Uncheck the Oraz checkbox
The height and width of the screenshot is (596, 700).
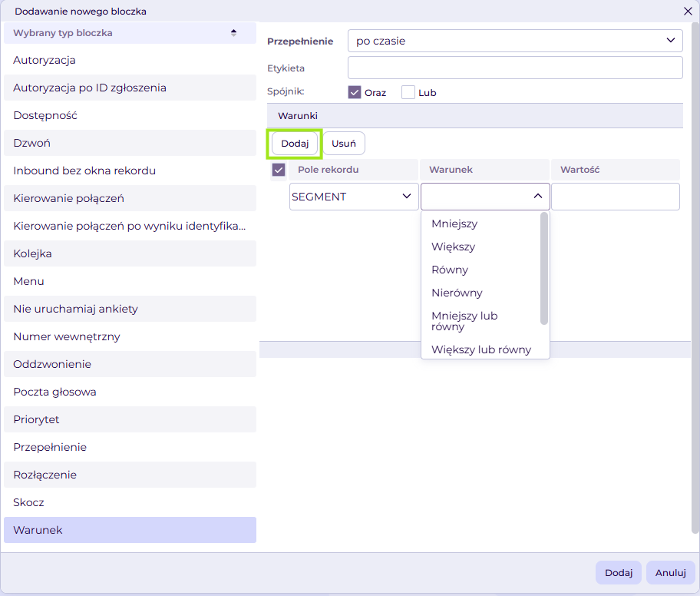click(x=355, y=92)
